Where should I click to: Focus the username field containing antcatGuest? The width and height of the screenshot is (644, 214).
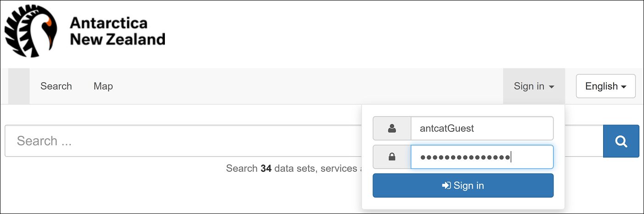(x=482, y=129)
